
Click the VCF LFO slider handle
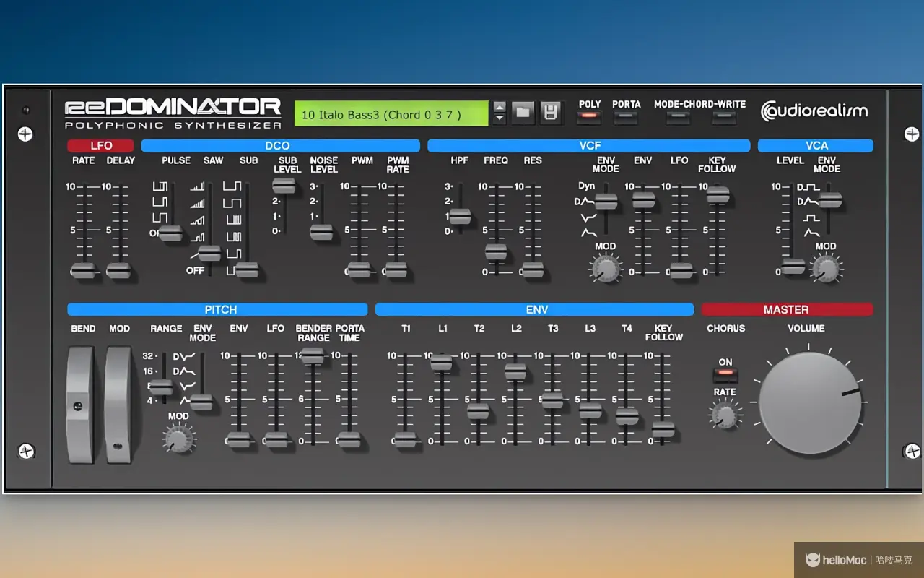coord(681,270)
